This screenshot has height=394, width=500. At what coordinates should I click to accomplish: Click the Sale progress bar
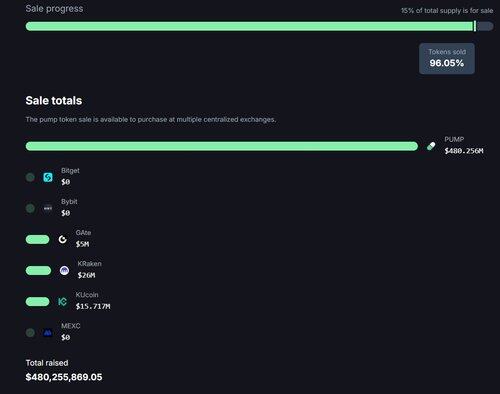259,26
